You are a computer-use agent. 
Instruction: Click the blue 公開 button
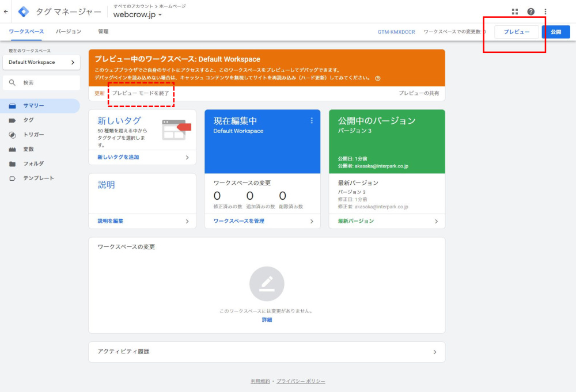pyautogui.click(x=555, y=32)
